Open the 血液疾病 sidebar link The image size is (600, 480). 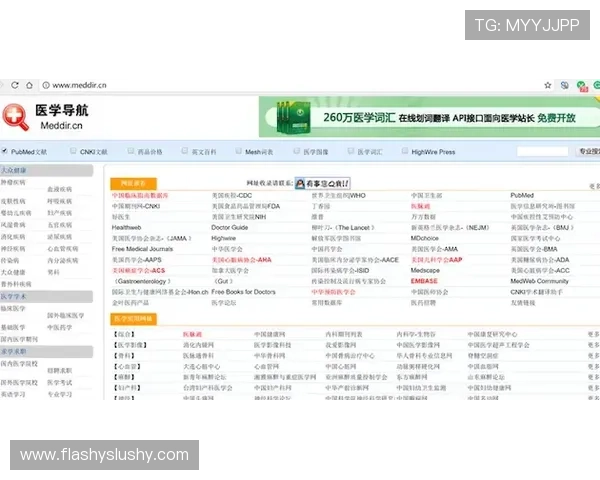[x=60, y=189]
